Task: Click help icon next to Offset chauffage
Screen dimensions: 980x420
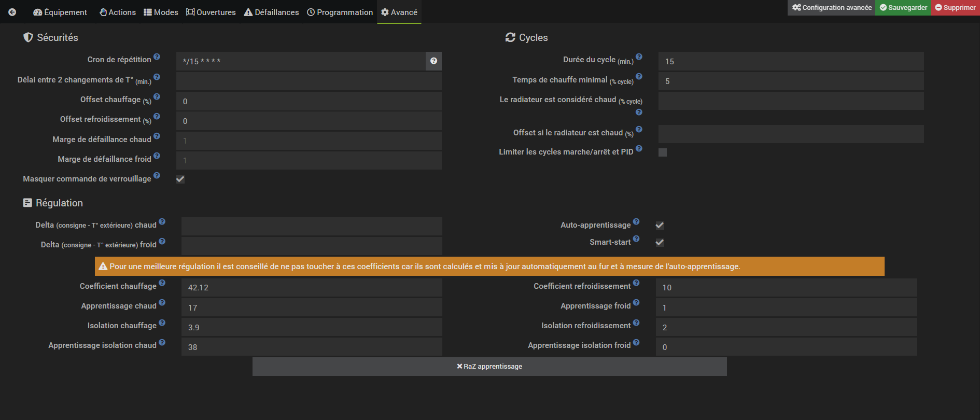Action: 157,97
